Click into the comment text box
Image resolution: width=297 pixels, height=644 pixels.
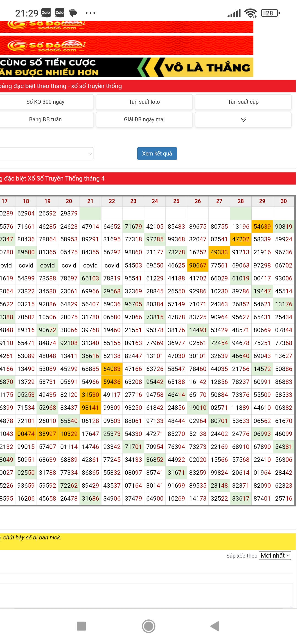click(146, 595)
